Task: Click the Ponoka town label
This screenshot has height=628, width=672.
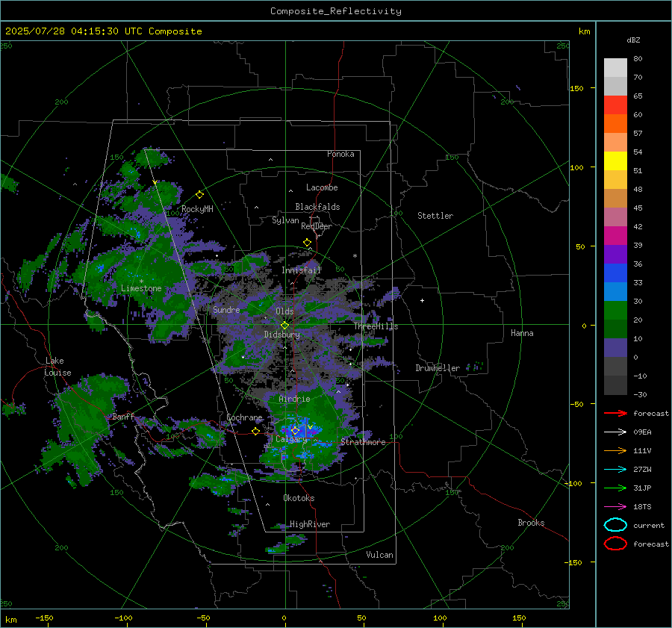Action: point(340,154)
